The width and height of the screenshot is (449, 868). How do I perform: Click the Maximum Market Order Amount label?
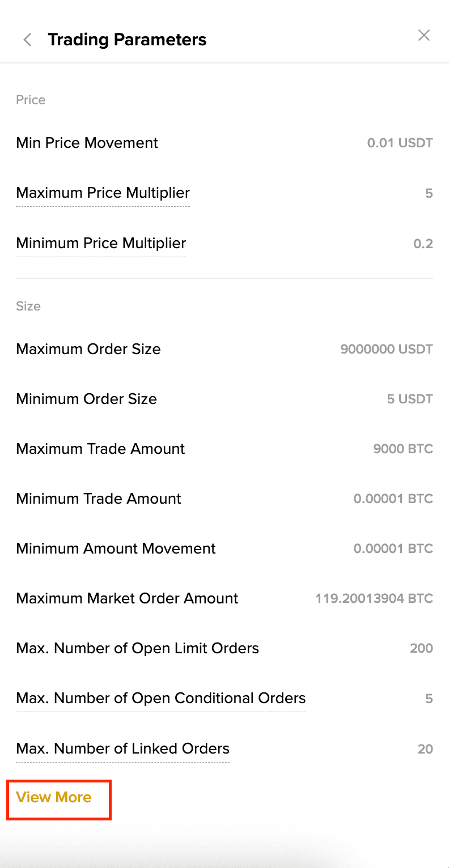point(127,598)
